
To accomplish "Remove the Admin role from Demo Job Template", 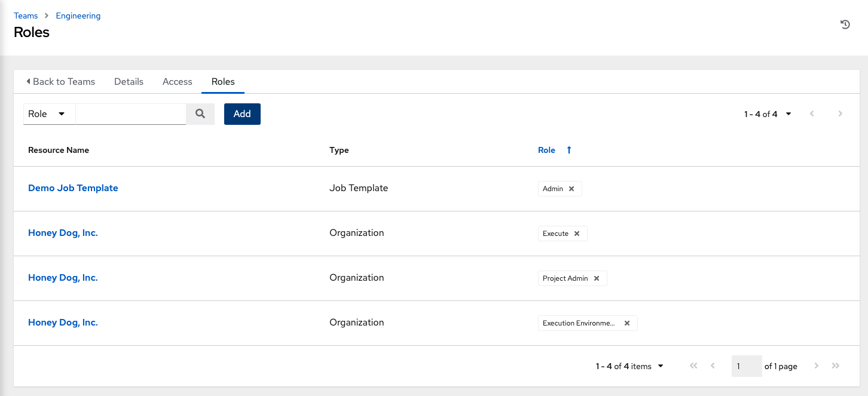I will [x=573, y=188].
